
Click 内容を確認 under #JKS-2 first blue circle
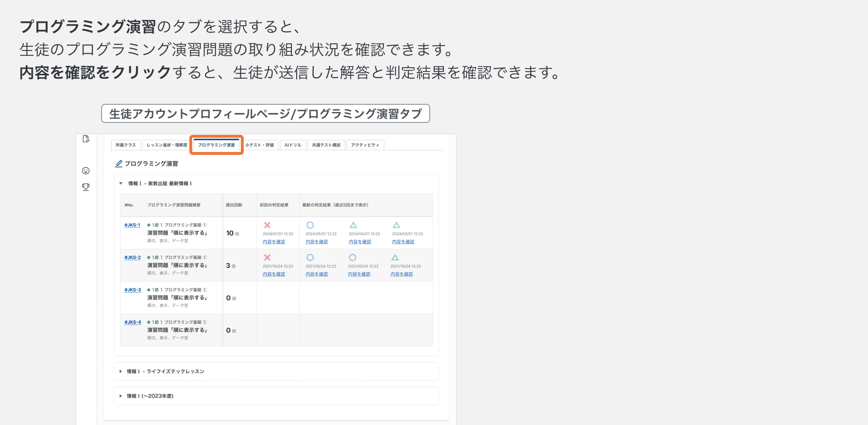coord(317,274)
